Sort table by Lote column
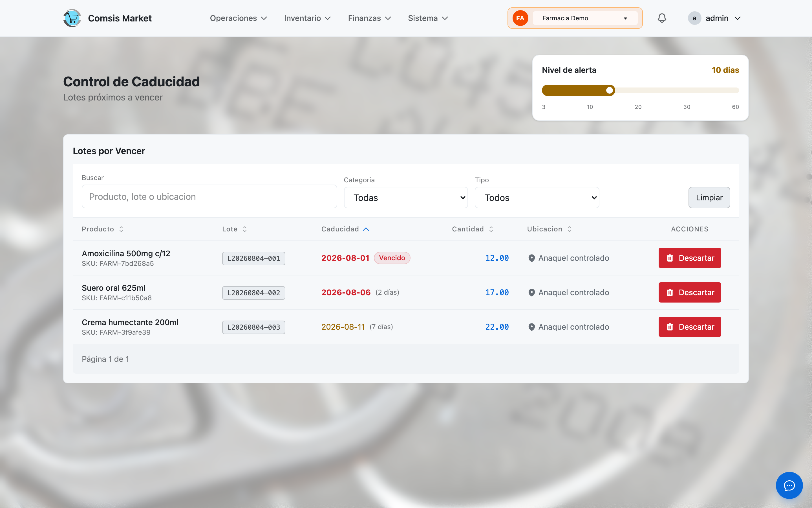This screenshot has width=812, height=508. 235,229
